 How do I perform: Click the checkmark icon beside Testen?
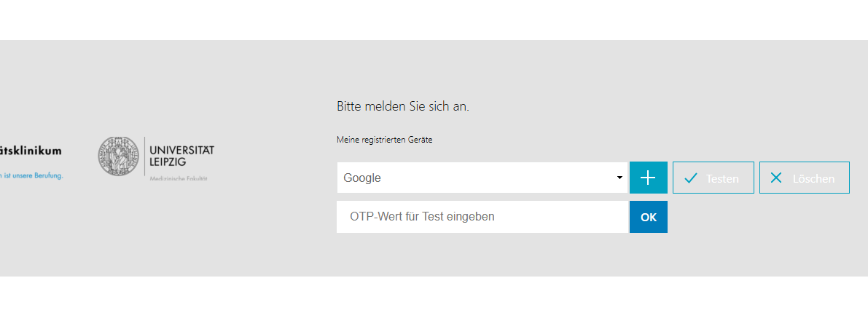coord(691,178)
